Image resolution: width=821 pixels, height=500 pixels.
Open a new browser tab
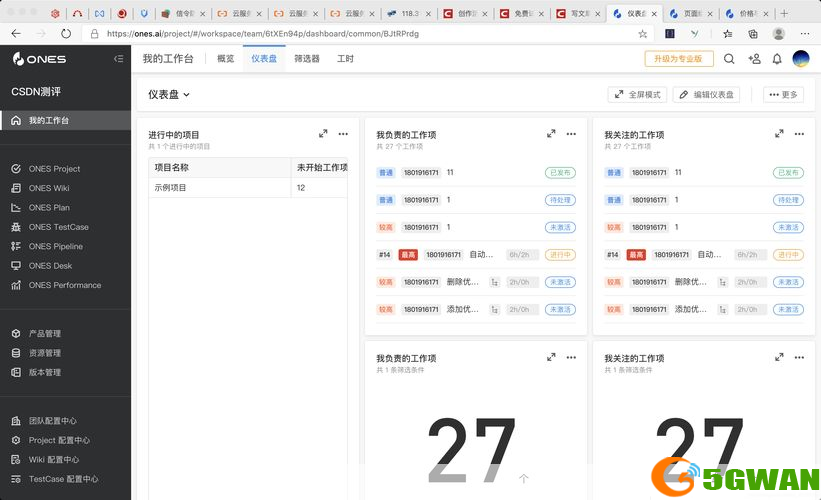[784, 14]
